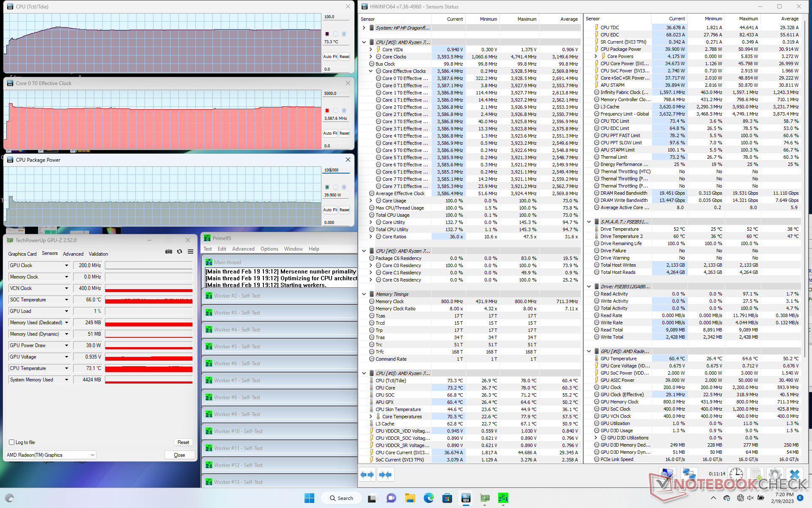The image size is (812, 508).
Task: Click the GPU-Z refresh icon
Action: tap(179, 251)
